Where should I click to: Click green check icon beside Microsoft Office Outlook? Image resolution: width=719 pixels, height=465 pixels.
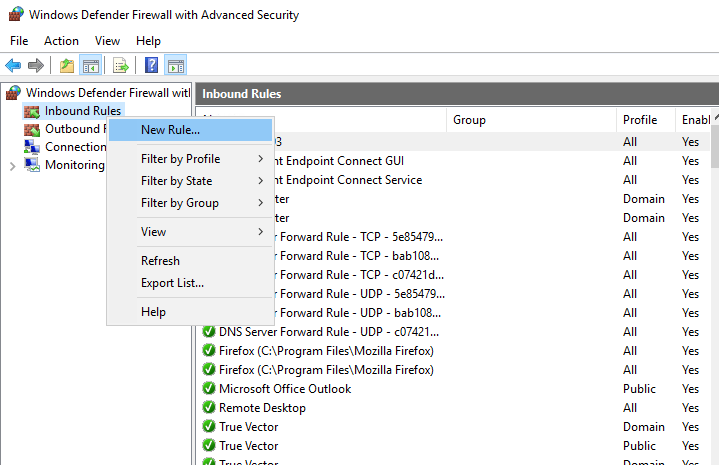[x=209, y=388]
